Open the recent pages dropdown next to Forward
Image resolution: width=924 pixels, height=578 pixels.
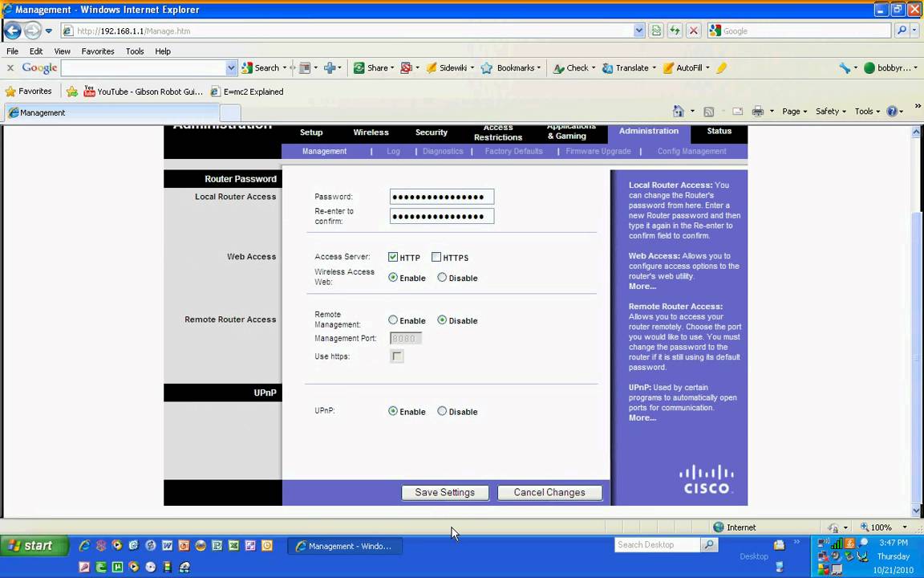(49, 31)
